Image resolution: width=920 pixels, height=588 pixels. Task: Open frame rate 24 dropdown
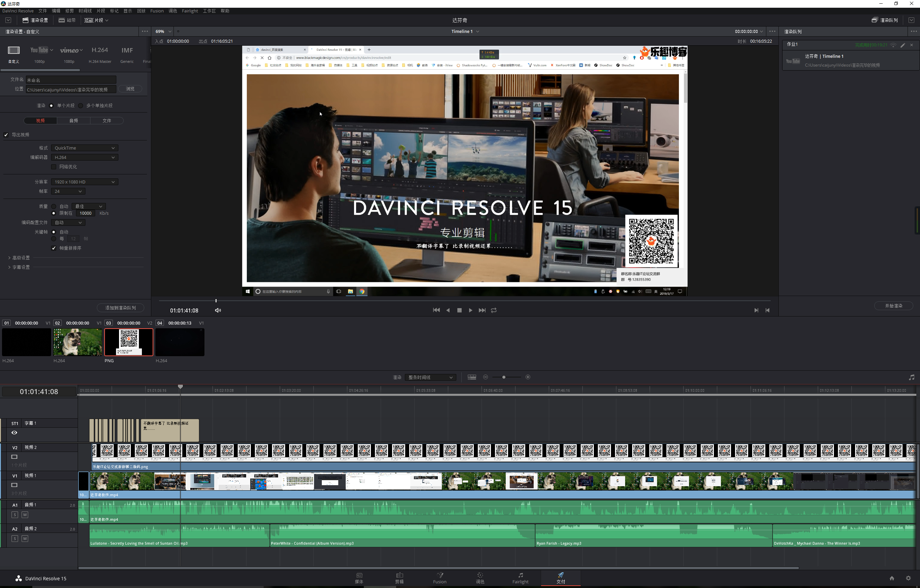coord(68,191)
